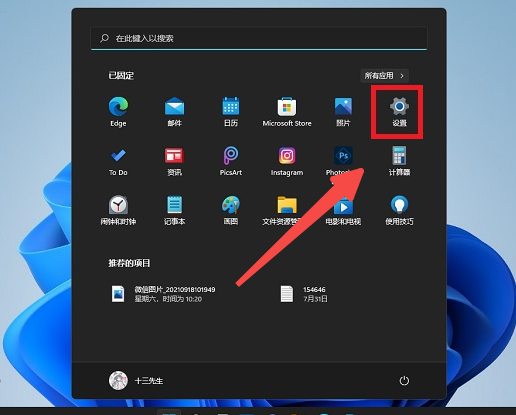Viewport: 516px width, 415px height.
Task: Show all apps via 所有应用 button
Action: pyautogui.click(x=384, y=76)
